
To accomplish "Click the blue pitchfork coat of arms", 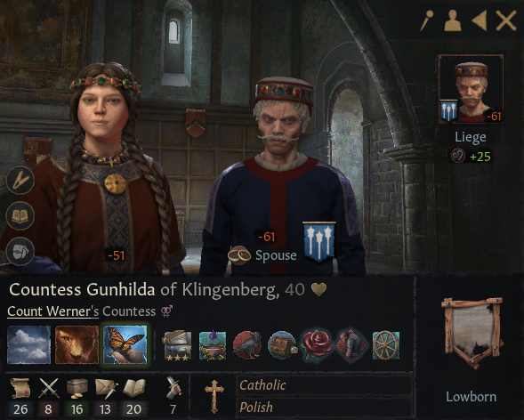I will coord(319,240).
